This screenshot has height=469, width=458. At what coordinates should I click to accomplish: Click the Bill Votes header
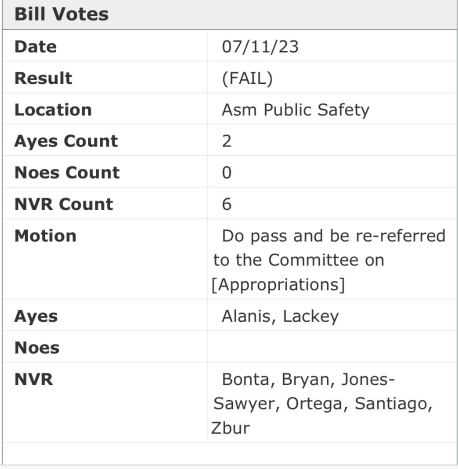pos(62,14)
